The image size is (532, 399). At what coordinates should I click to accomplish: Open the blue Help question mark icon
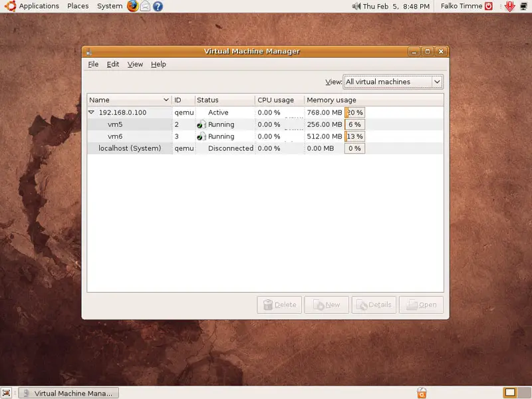tap(158, 6)
